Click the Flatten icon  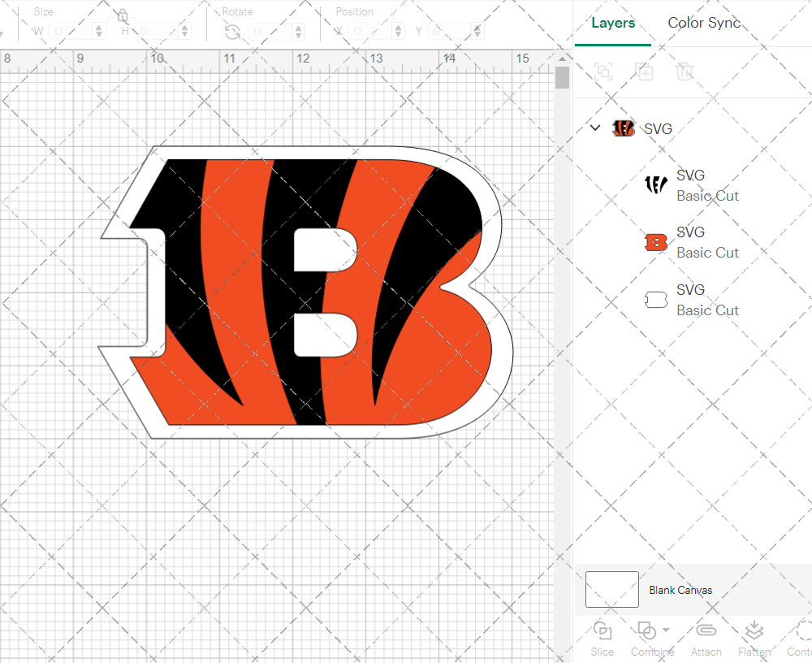pyautogui.click(x=754, y=630)
